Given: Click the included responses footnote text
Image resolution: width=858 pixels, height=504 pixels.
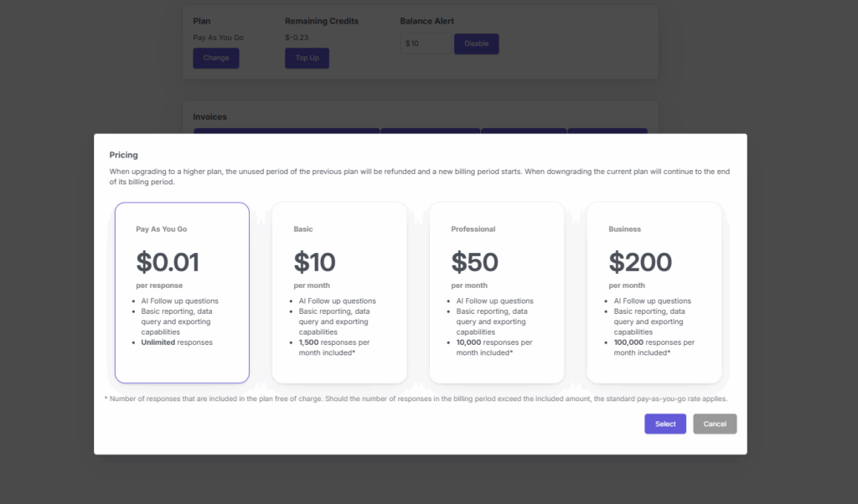Looking at the screenshot, I should pos(416,399).
